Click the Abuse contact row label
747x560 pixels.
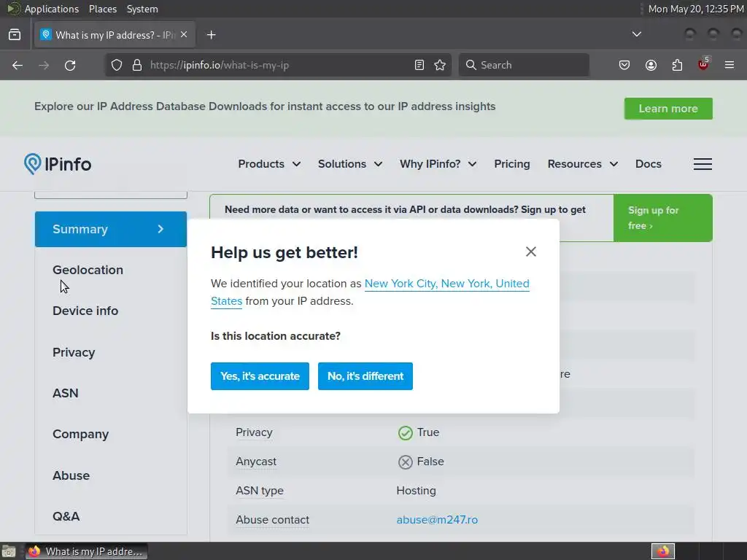272,519
